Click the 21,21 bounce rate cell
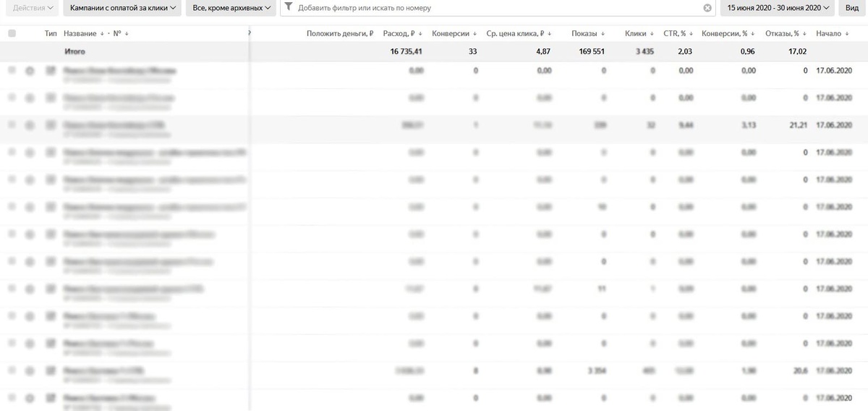The image size is (868, 411). pyautogui.click(x=798, y=125)
